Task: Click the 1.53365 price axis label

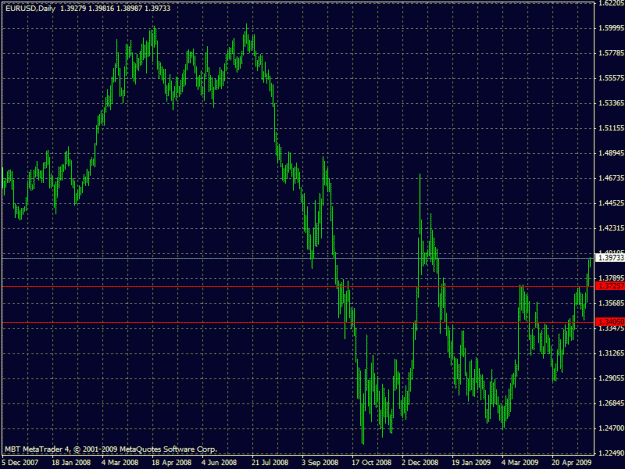Action: [611, 103]
